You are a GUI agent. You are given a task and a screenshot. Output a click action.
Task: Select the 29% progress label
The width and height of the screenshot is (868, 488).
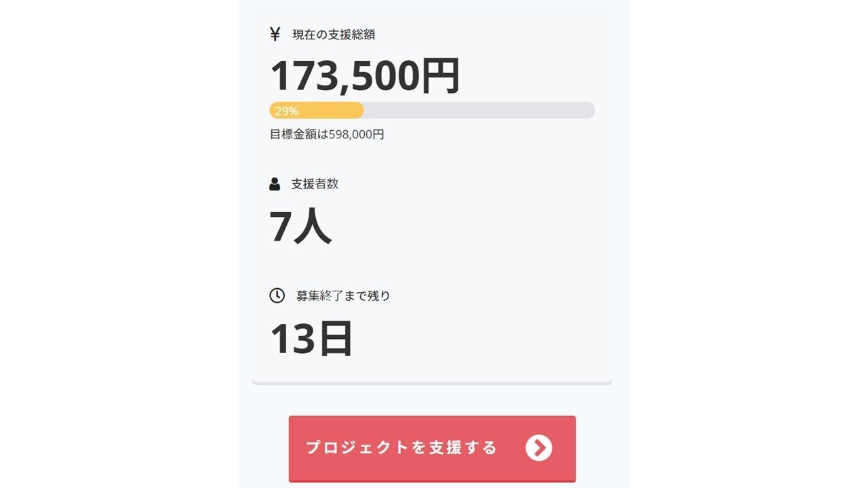(x=286, y=111)
